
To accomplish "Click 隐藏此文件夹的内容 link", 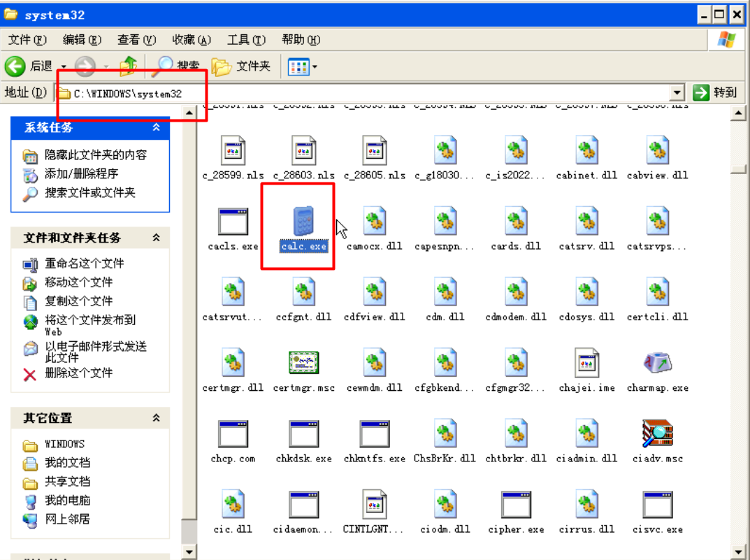I will point(96,155).
